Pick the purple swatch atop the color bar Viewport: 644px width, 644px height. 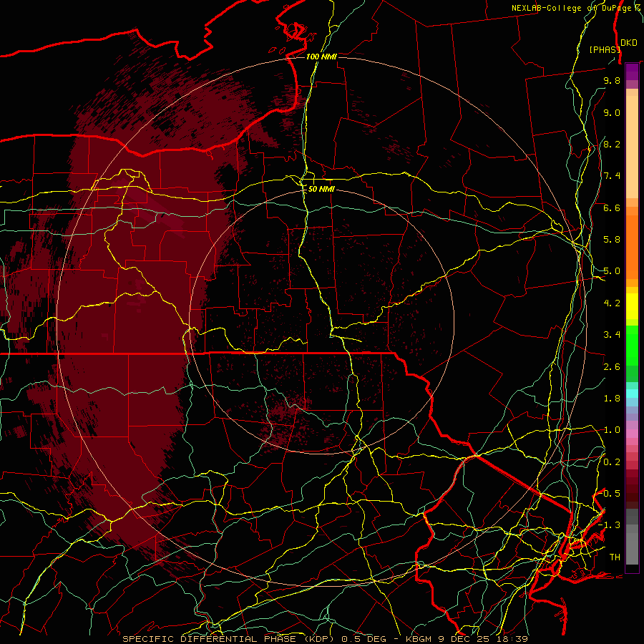[632, 71]
